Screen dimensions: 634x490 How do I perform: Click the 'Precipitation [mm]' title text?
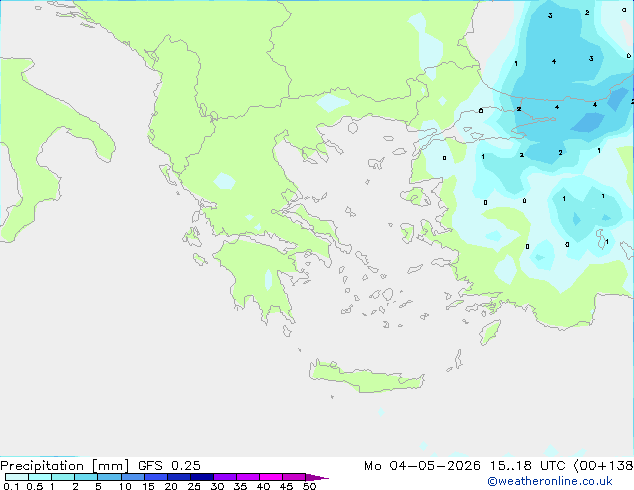pos(65,466)
